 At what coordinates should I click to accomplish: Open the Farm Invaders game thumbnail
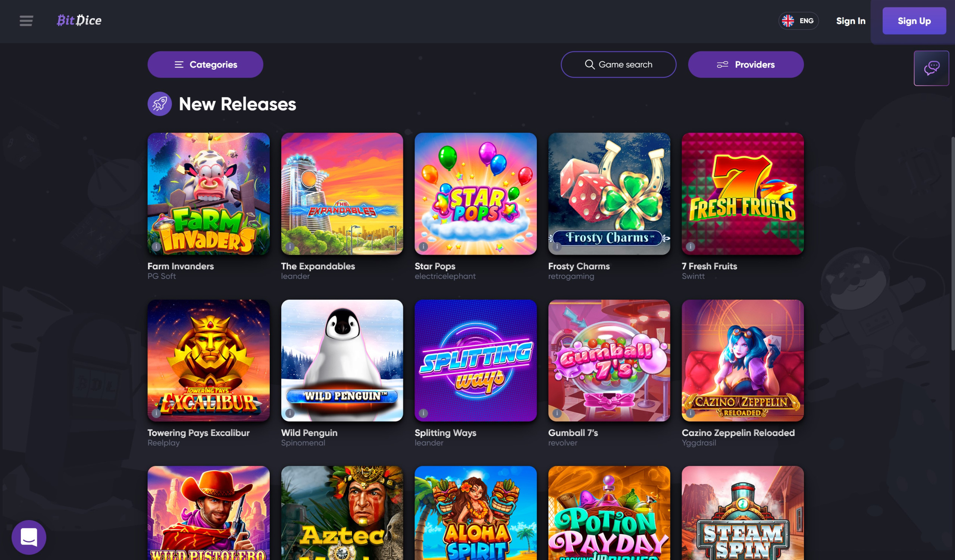[209, 194]
